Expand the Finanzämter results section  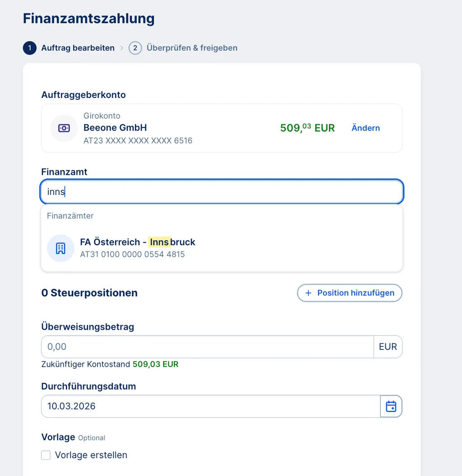click(70, 216)
